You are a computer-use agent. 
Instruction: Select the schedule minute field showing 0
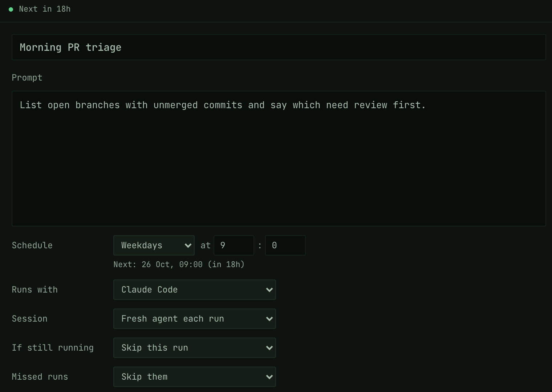coord(285,245)
